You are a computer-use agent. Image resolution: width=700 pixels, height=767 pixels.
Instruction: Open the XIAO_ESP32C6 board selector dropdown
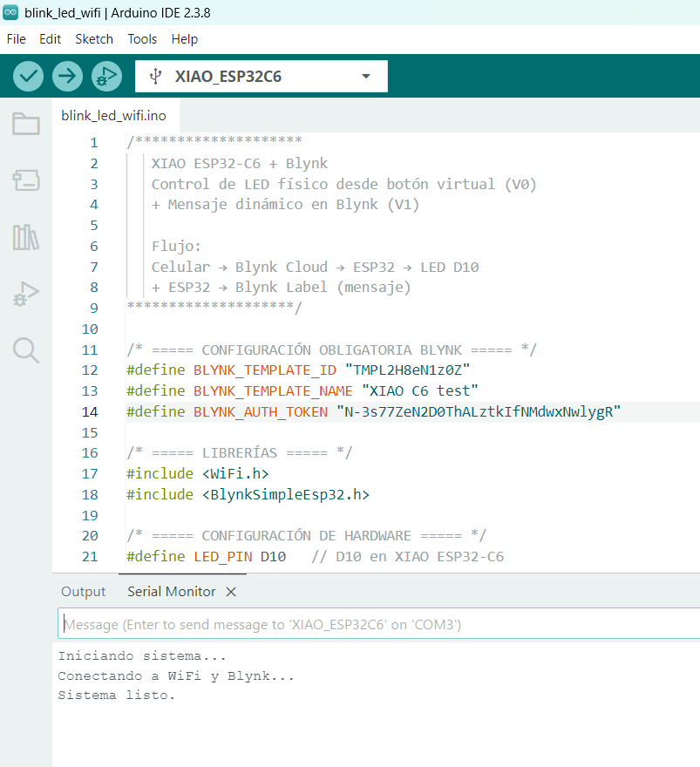pyautogui.click(x=262, y=77)
